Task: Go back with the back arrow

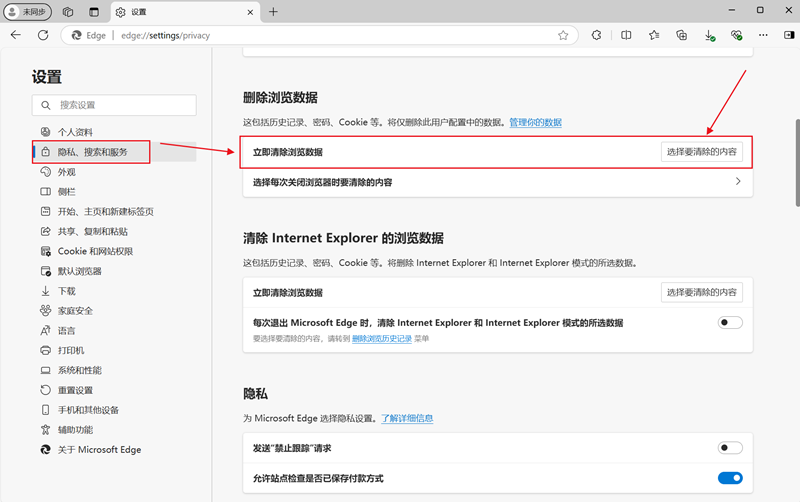Action: 16,35
